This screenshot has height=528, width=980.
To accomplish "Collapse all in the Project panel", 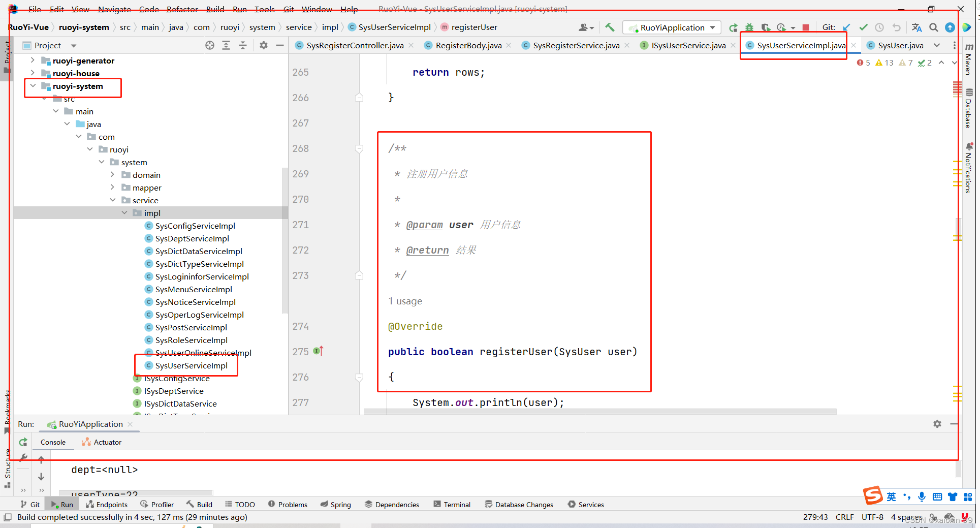I will click(x=243, y=45).
